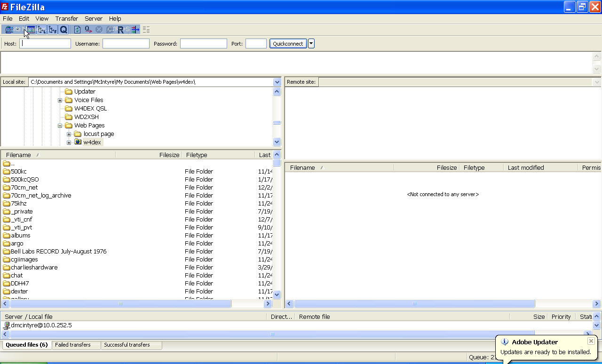602x364 pixels.
Task: Switch to the Queued files (6) tab
Action: point(27,345)
